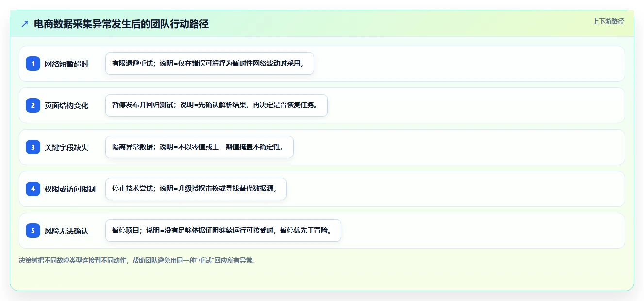
Task: Click the 网络短暂超时 label
Action: (x=66, y=64)
